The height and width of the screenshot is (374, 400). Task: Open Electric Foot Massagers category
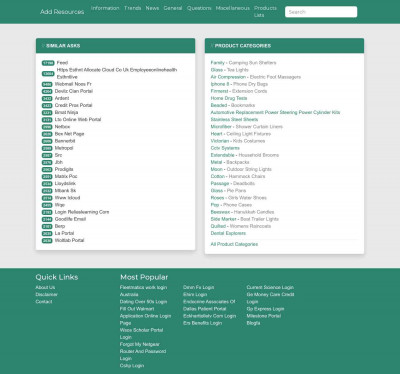pyautogui.click(x=275, y=77)
